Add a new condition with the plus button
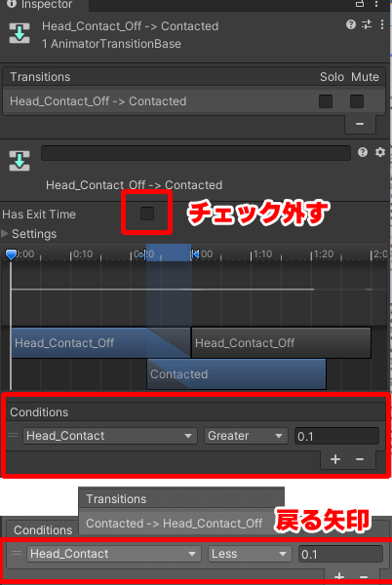The image size is (392, 585). click(x=335, y=459)
